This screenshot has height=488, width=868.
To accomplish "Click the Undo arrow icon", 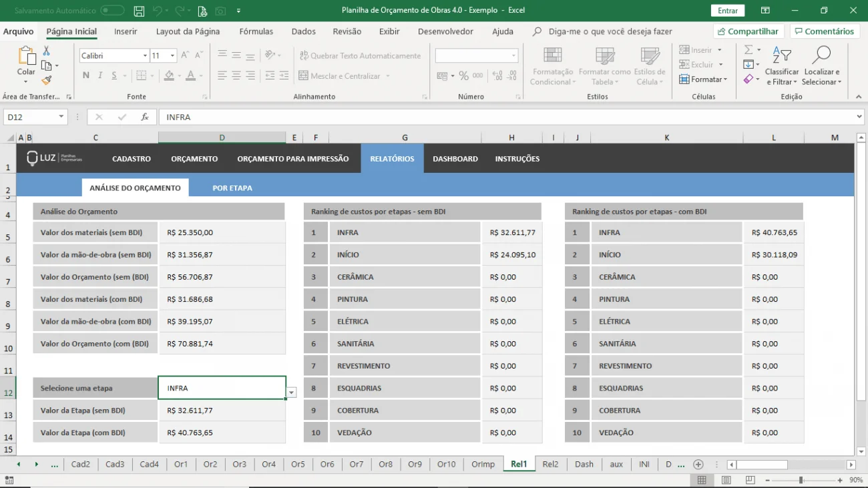I will (x=158, y=11).
